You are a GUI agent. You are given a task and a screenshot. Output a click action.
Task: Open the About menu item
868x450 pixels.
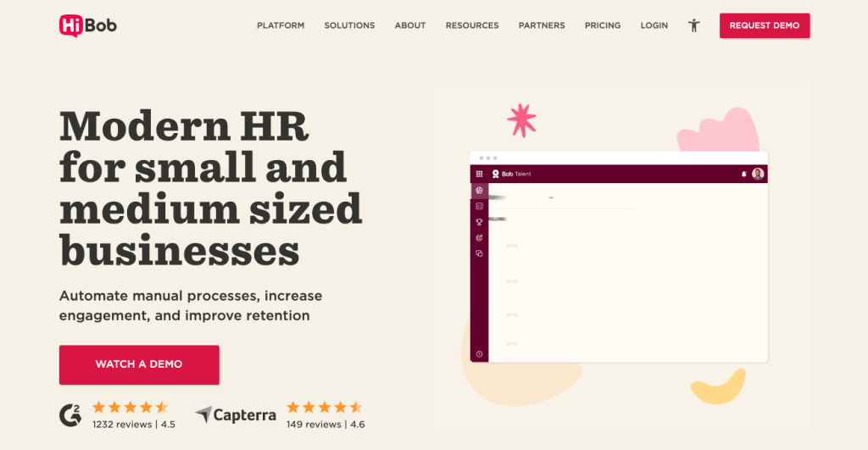410,25
